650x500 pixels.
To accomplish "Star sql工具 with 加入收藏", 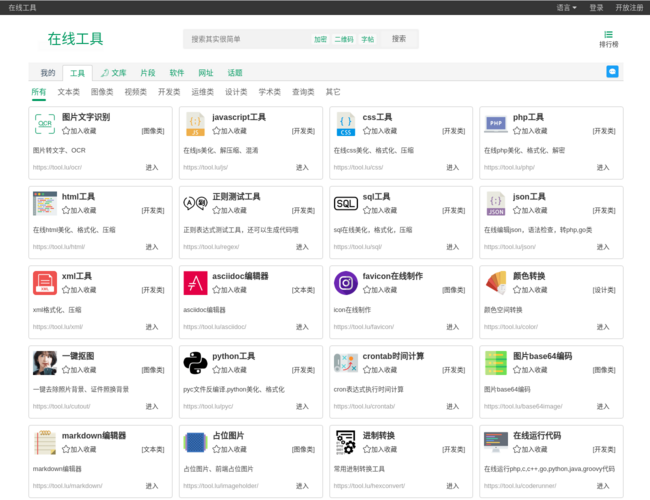I will click(x=380, y=211).
